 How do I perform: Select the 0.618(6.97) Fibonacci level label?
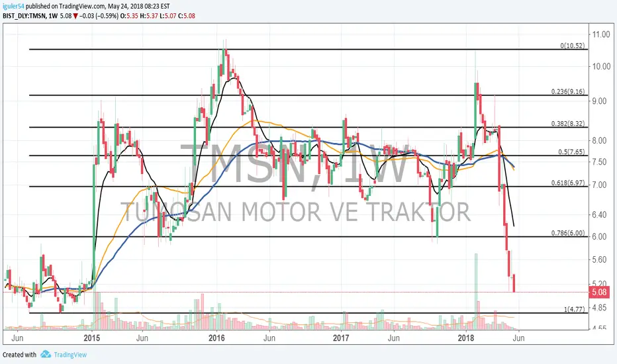point(568,183)
